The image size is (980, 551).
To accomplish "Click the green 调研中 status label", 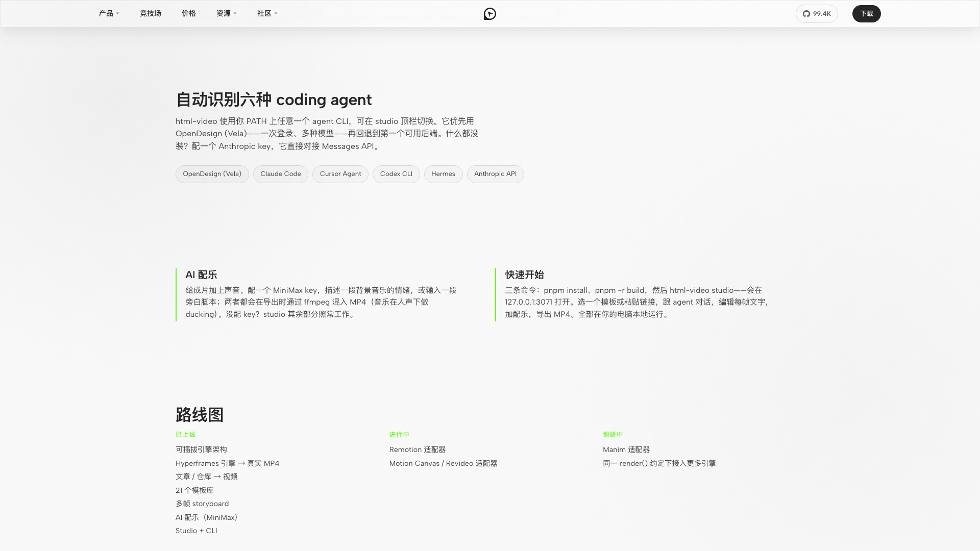I will [613, 435].
